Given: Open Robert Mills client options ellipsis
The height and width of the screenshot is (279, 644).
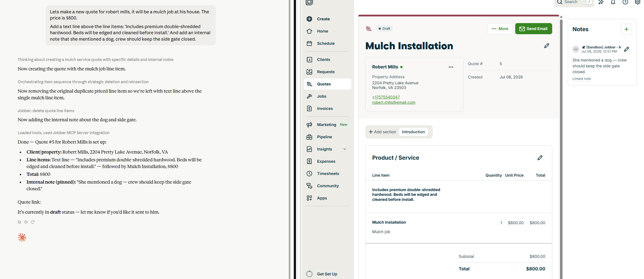Looking at the screenshot, I should coord(451,67).
